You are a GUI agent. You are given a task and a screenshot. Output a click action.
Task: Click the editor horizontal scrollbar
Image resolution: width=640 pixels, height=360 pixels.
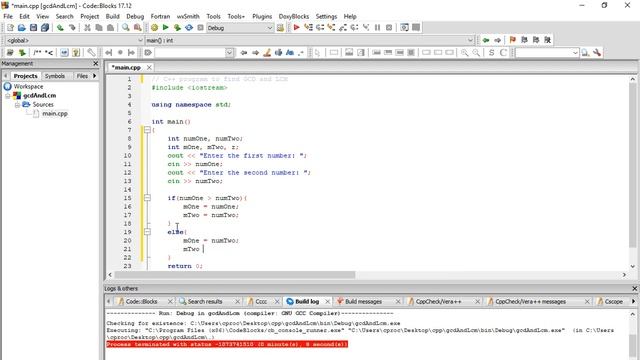(235, 275)
